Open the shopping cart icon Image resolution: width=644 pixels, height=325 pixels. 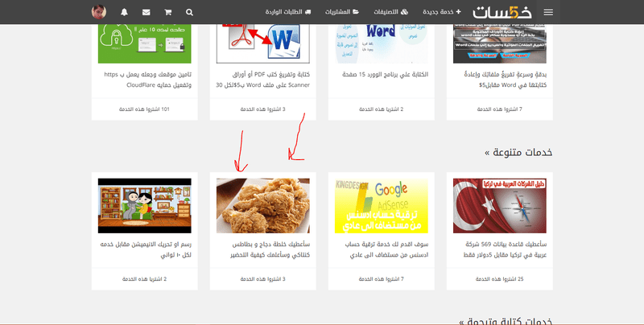click(168, 12)
